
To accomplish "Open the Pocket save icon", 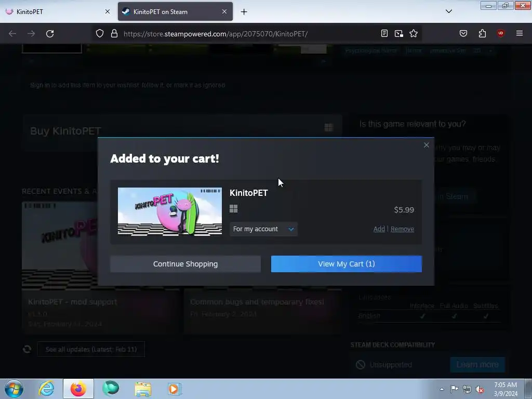I will pos(463,33).
